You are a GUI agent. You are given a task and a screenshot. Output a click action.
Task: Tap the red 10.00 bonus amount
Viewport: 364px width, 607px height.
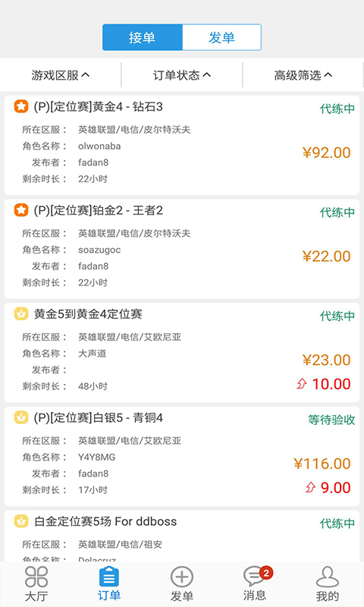click(331, 384)
